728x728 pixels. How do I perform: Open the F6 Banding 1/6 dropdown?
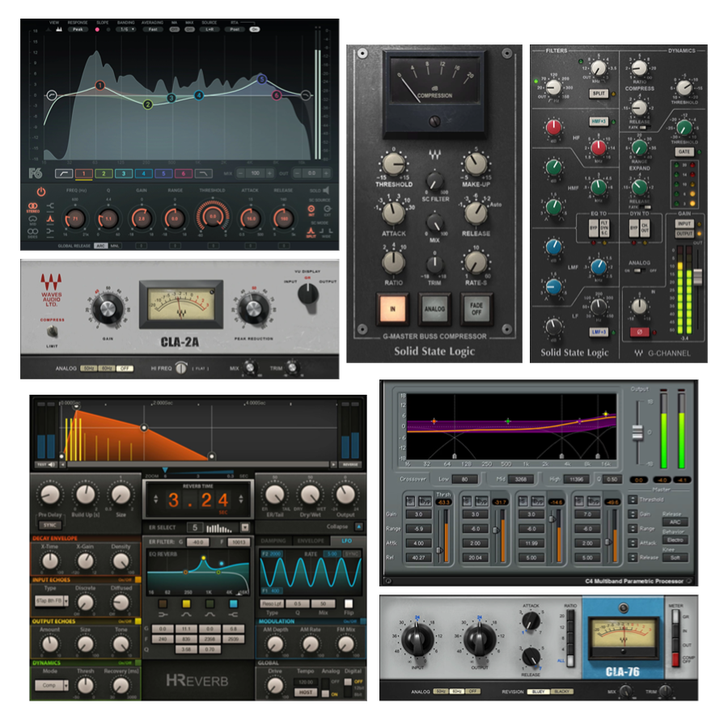pyautogui.click(x=125, y=29)
